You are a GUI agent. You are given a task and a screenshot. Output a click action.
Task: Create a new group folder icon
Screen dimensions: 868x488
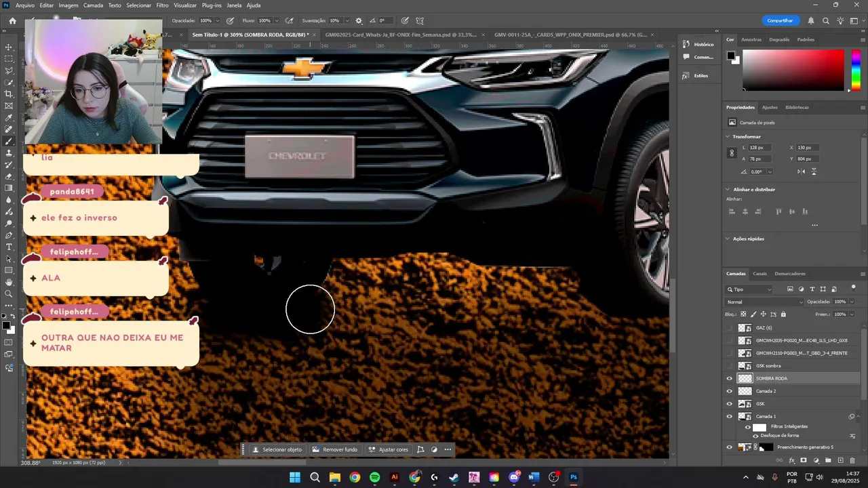(828, 460)
